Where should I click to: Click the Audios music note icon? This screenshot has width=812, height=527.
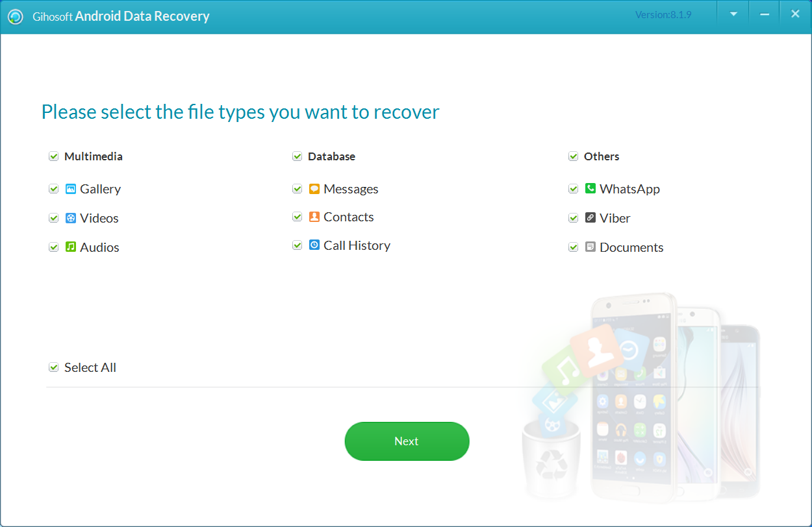coord(71,247)
